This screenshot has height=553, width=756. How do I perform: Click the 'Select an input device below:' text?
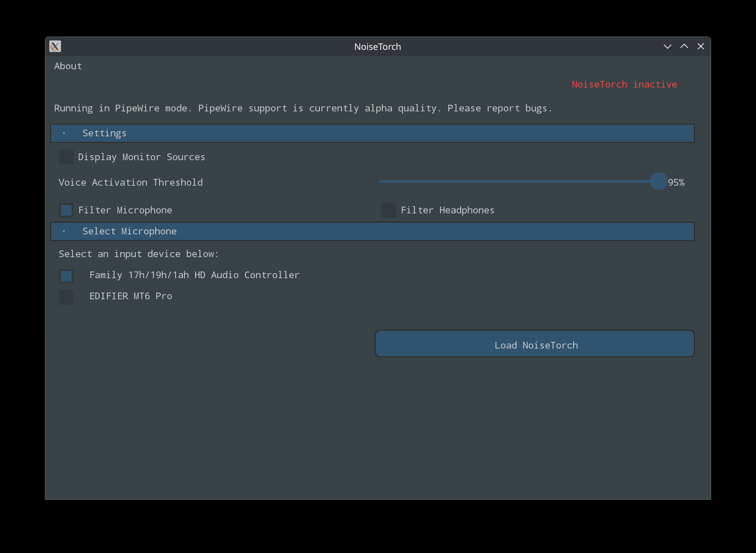click(x=139, y=254)
